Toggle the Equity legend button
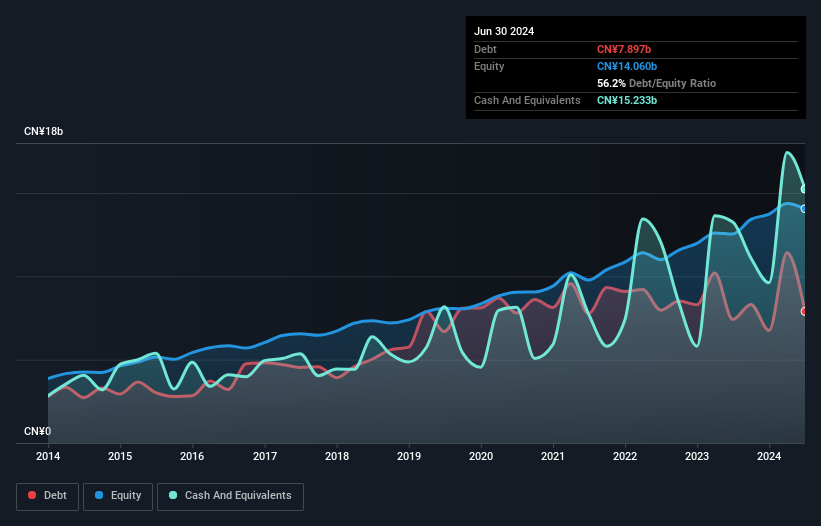 coord(118,496)
